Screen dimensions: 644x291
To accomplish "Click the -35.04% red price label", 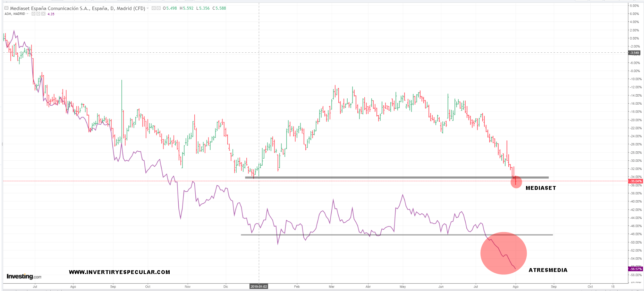I will 636,181.
